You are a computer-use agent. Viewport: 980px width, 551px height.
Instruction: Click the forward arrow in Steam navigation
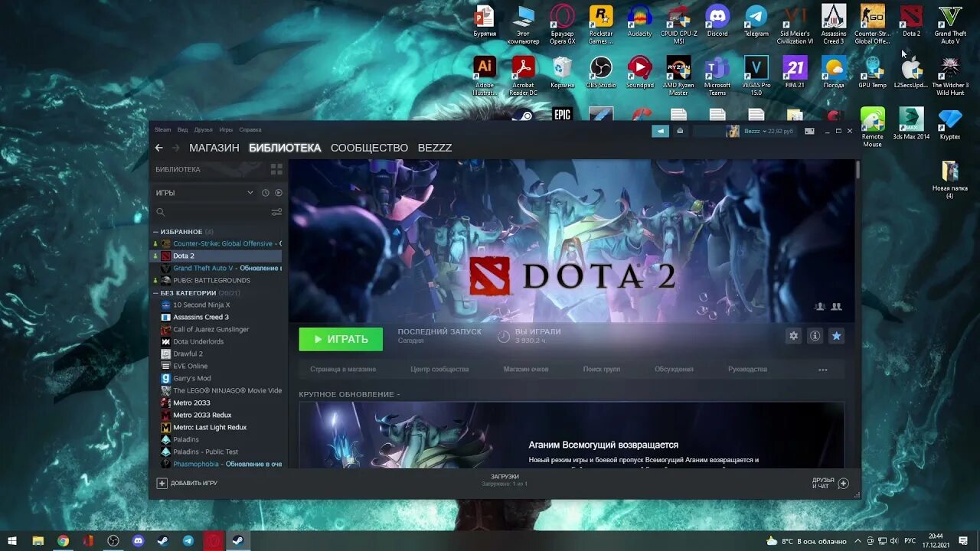pyautogui.click(x=175, y=148)
